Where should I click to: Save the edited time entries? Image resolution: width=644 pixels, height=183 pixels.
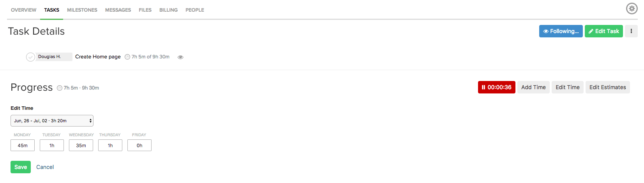(x=21, y=167)
